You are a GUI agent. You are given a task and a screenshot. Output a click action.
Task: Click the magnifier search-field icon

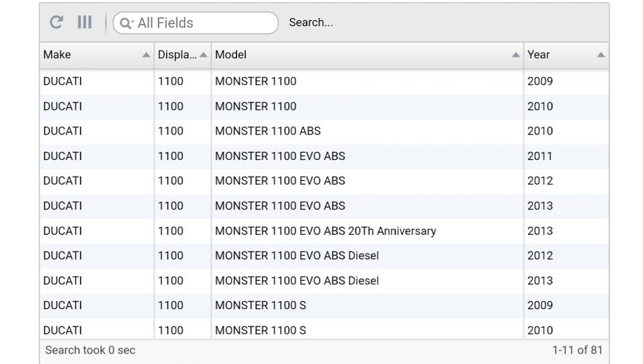(x=125, y=23)
